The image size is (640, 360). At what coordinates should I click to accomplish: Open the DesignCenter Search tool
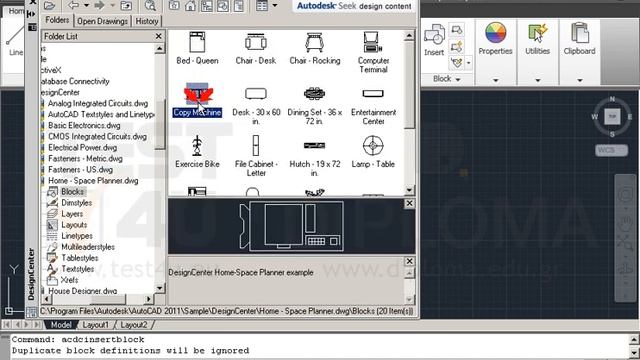150,6
